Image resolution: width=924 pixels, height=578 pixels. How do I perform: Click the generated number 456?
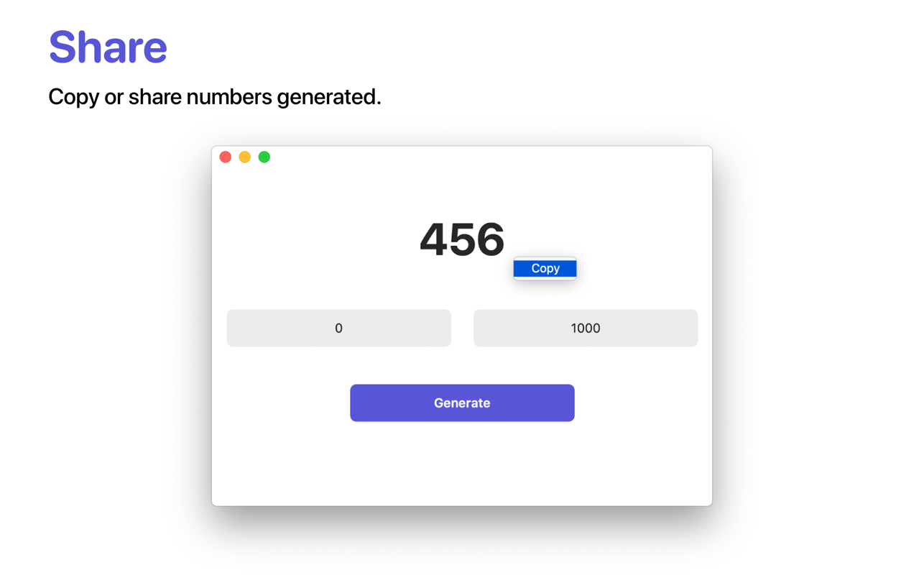[x=461, y=239]
